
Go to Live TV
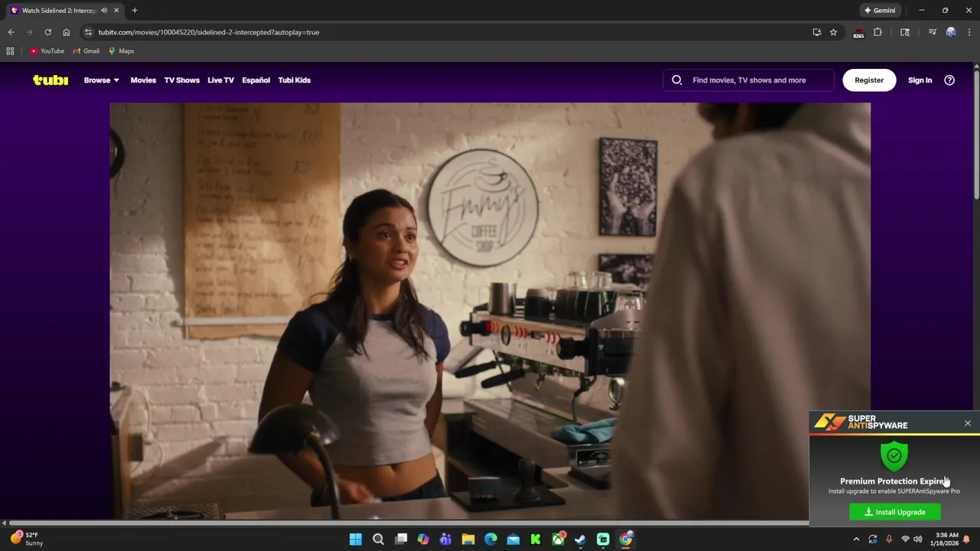(220, 80)
